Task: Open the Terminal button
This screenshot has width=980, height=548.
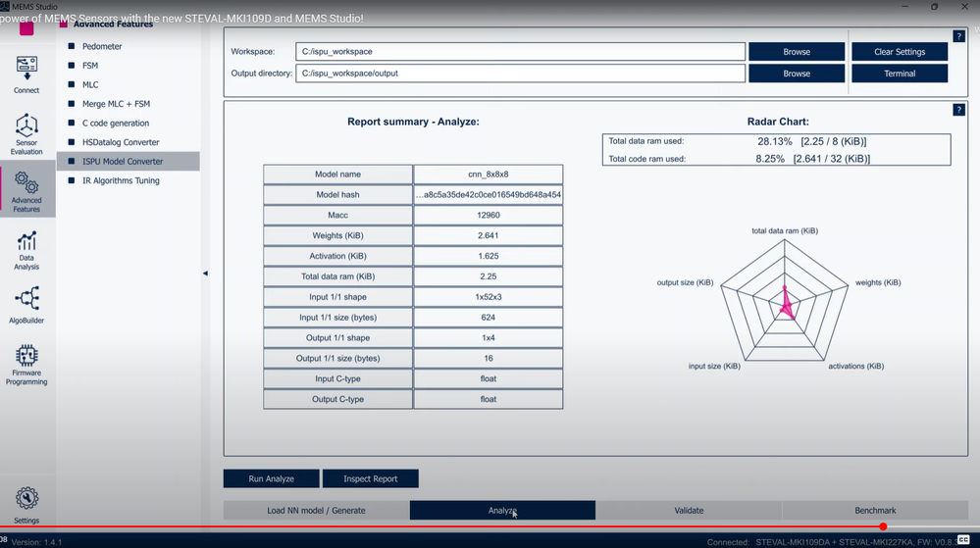Action: pos(900,74)
